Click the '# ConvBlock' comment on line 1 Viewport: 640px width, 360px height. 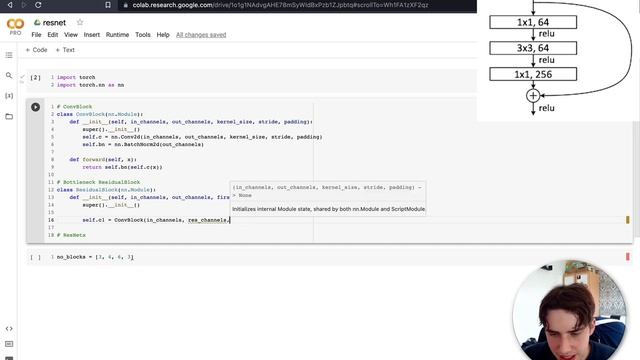pos(74,107)
